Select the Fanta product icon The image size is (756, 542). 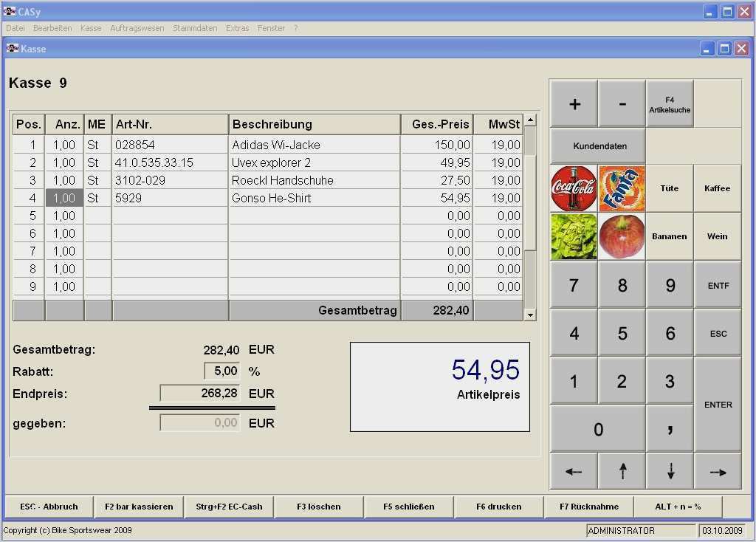click(622, 188)
